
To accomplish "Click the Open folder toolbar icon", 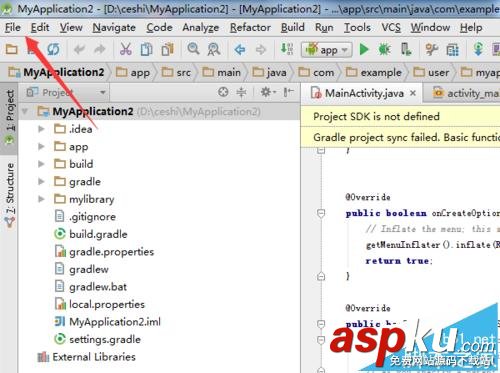I will pos(12,50).
